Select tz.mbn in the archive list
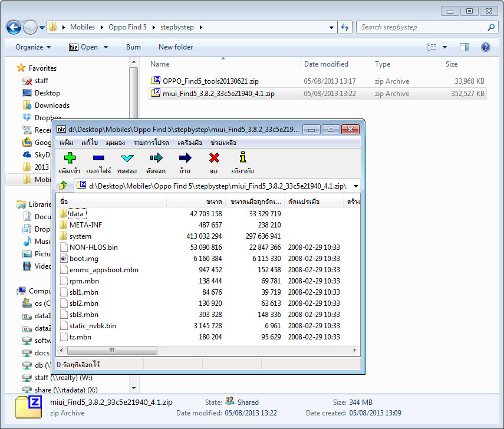Screen dimensions: 504x429 pos(80,336)
